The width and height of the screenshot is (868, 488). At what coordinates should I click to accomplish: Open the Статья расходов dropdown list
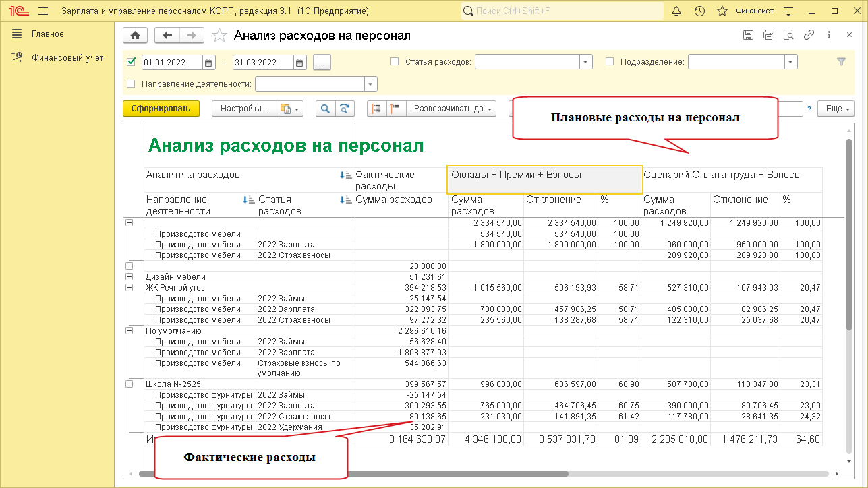pyautogui.click(x=585, y=62)
